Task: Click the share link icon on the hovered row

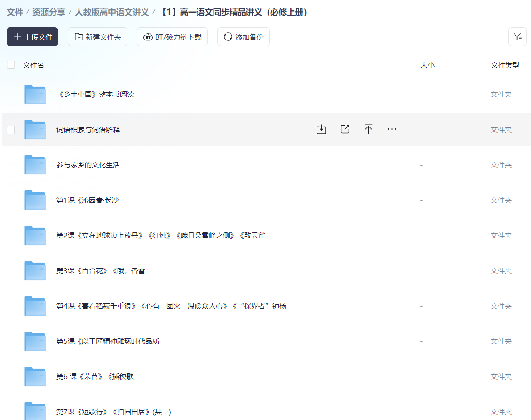Action: pos(345,129)
